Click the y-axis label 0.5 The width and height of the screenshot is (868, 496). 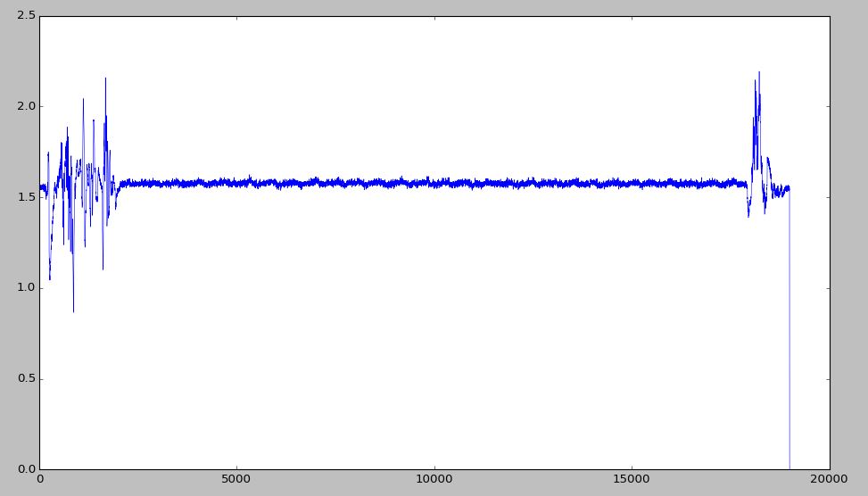pos(26,378)
